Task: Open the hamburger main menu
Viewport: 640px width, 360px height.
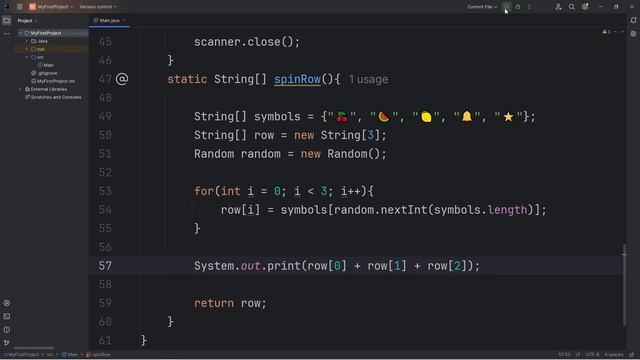Action: 19,7
